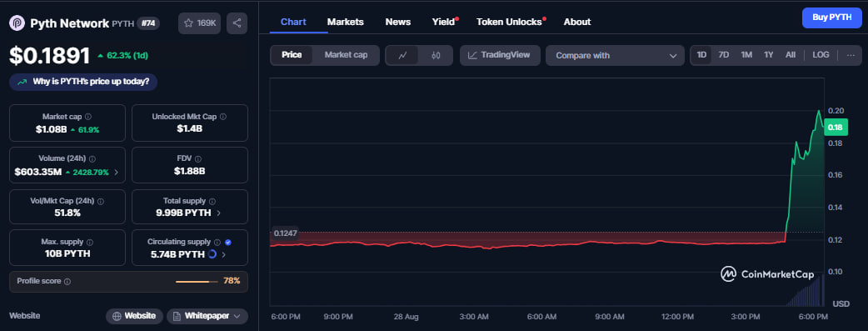Click the Pyth Network logo icon

(x=17, y=23)
